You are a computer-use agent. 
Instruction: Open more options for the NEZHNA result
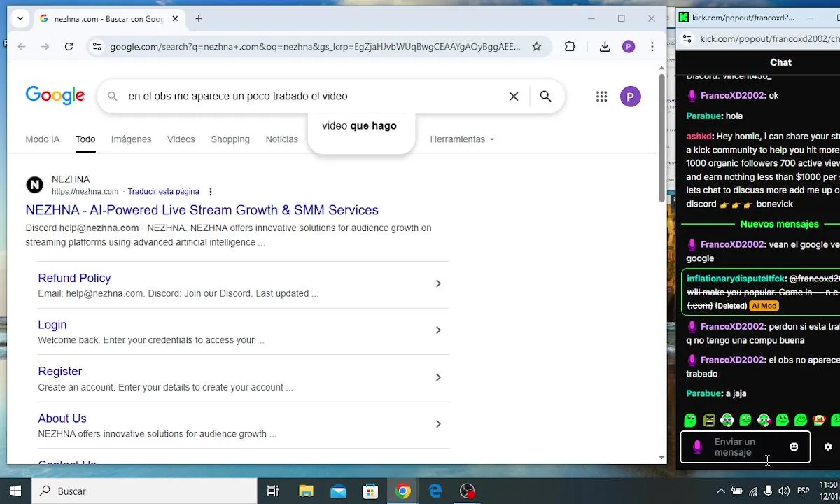point(211,192)
